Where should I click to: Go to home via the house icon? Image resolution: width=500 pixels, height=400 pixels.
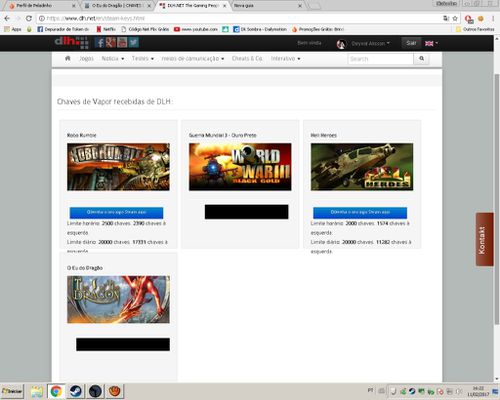click(68, 58)
